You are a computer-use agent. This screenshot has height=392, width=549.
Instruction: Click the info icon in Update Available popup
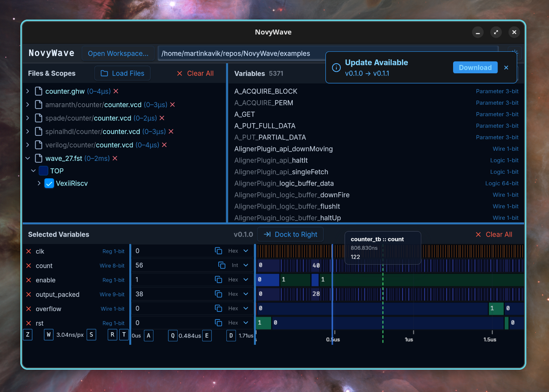[x=336, y=67]
